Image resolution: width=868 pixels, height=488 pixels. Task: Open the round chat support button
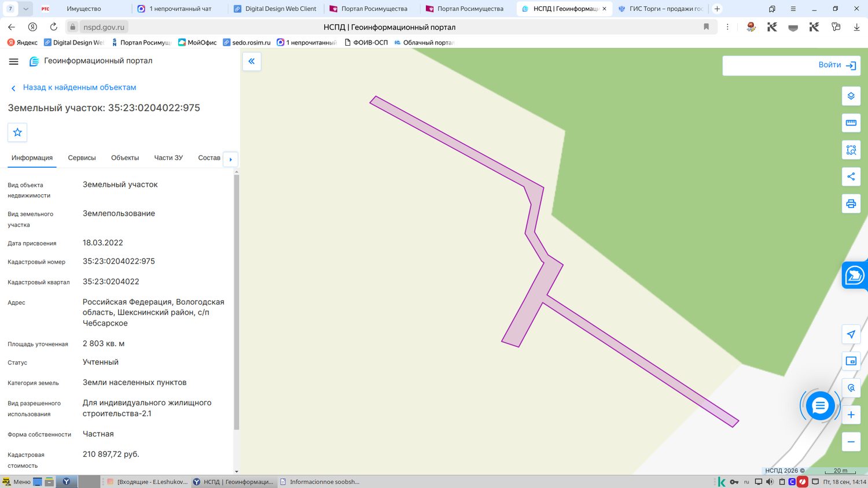[x=820, y=406]
